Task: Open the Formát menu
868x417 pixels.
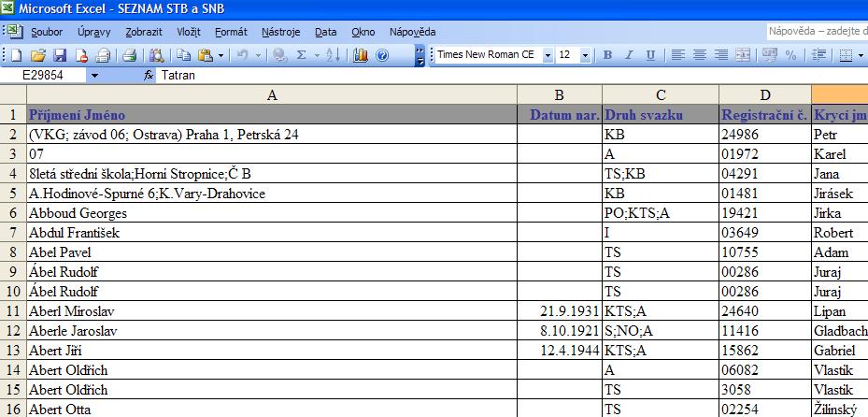Action: [231, 32]
